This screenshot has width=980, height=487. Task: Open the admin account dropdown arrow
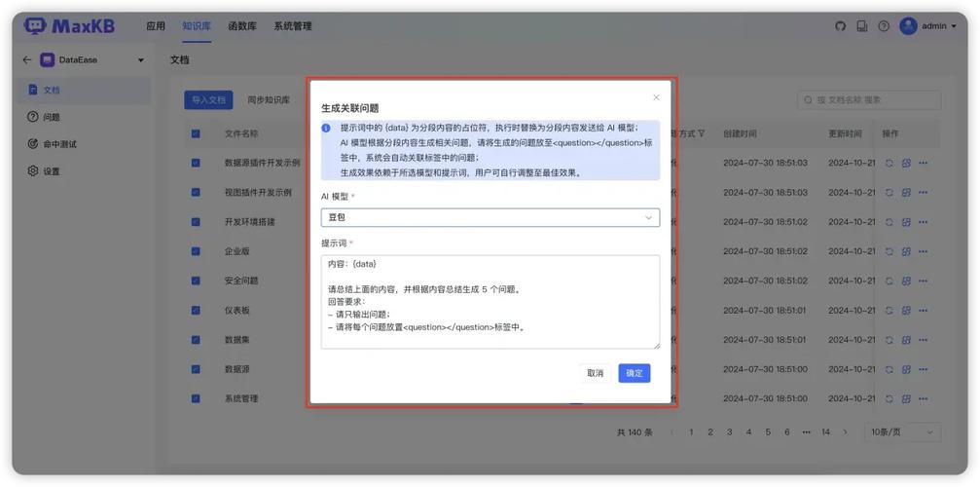pyautogui.click(x=954, y=26)
